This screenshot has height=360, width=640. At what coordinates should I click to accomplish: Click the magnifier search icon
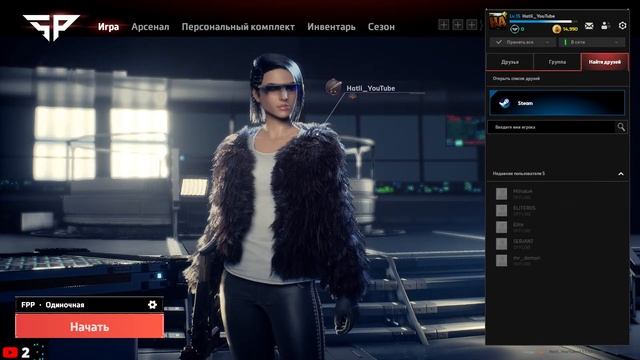click(621, 127)
